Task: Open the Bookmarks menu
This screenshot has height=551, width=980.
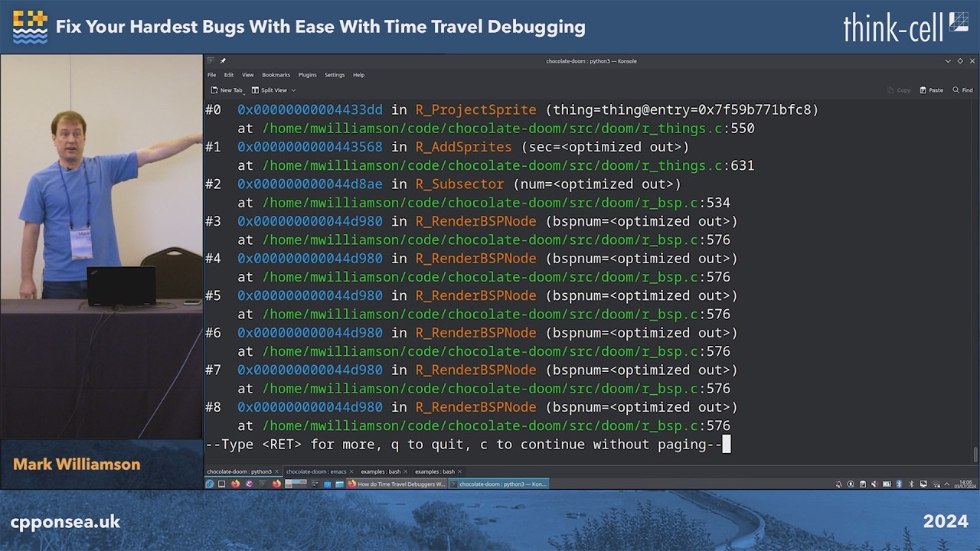Action: [x=276, y=75]
